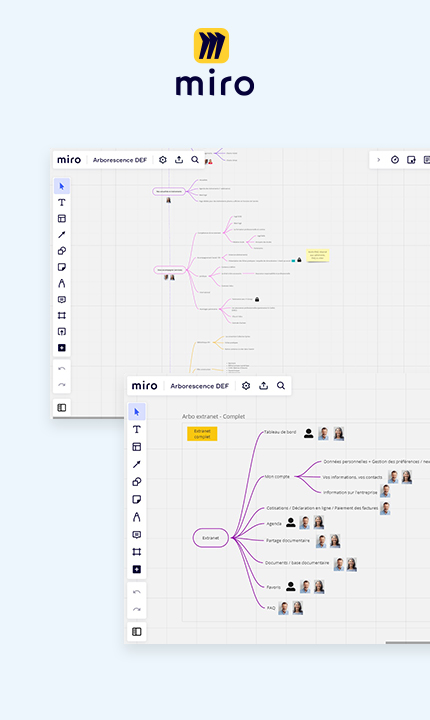This screenshot has width=430, height=720.
Task: Open more tools plus icon in the lower window
Action: coord(136,569)
